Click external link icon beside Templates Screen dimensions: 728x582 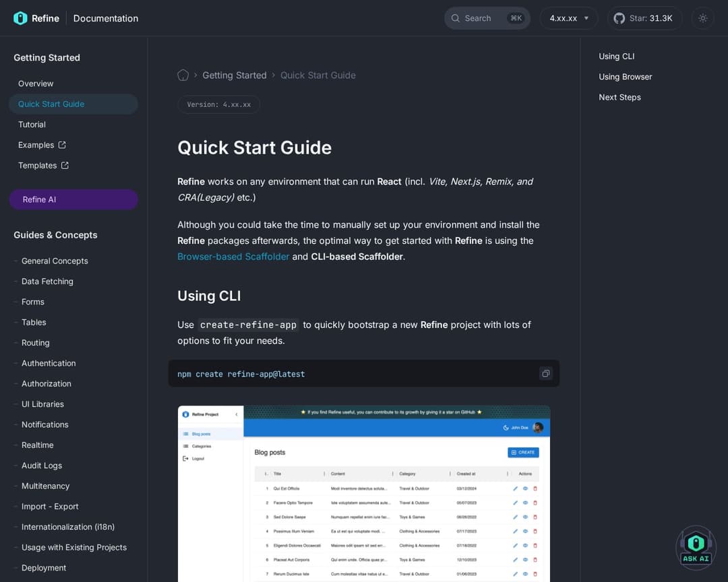[65, 165]
